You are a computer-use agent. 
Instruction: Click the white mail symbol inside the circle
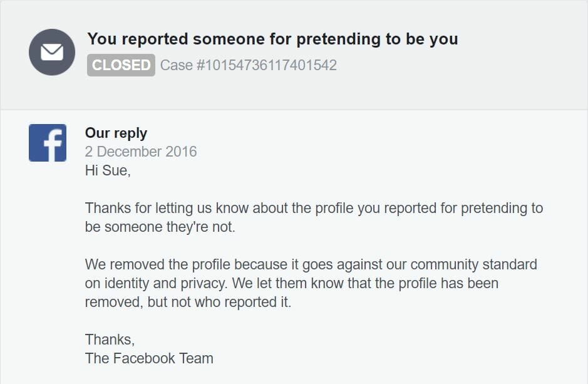(51, 51)
